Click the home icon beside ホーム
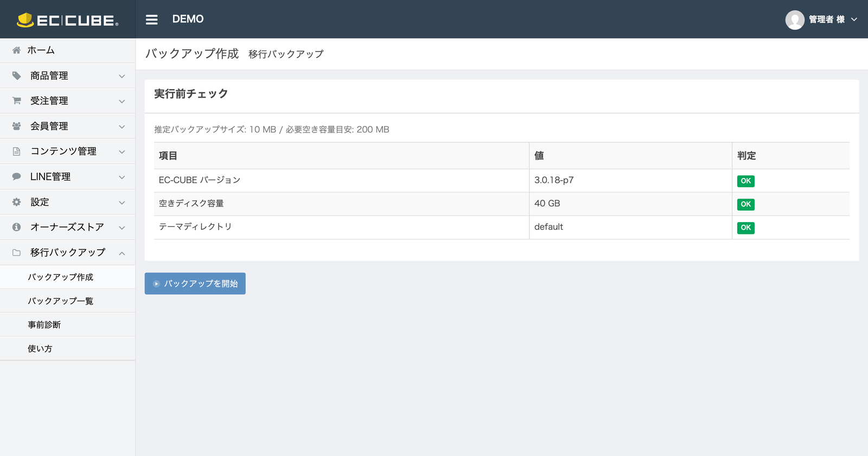 pos(17,50)
